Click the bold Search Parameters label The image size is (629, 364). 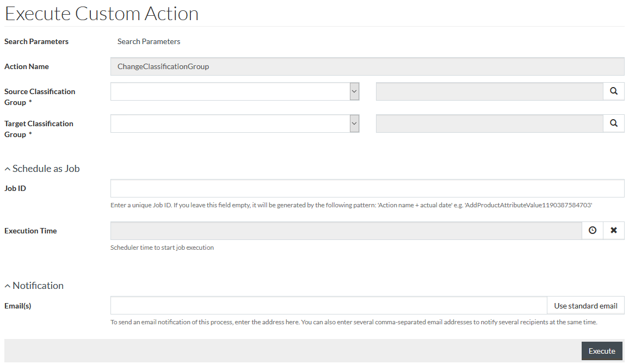[36, 41]
